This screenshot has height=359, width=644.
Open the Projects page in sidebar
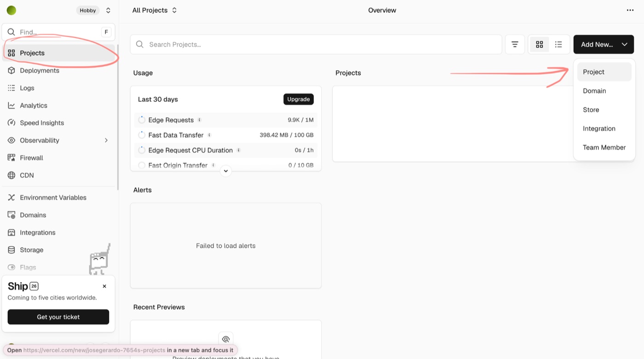click(x=59, y=53)
